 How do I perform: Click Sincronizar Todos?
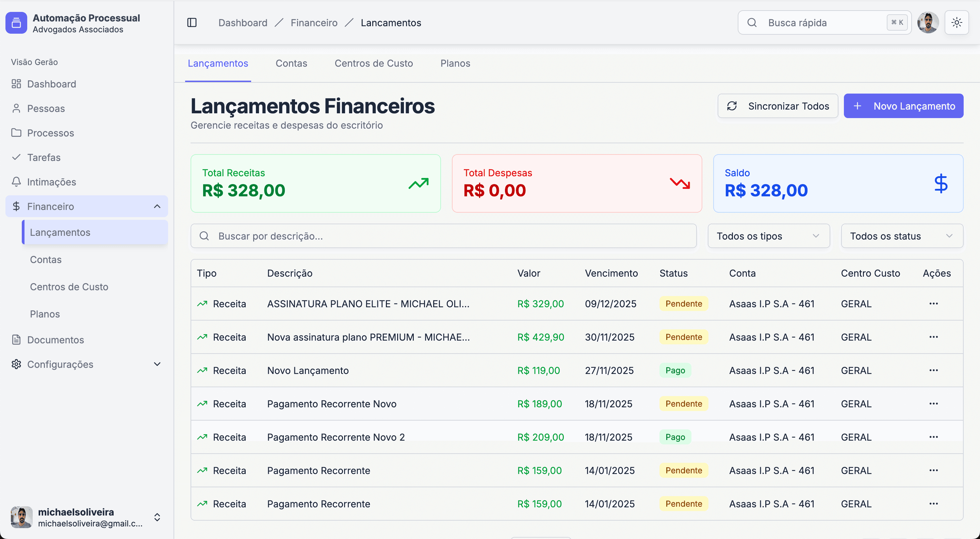click(x=777, y=106)
